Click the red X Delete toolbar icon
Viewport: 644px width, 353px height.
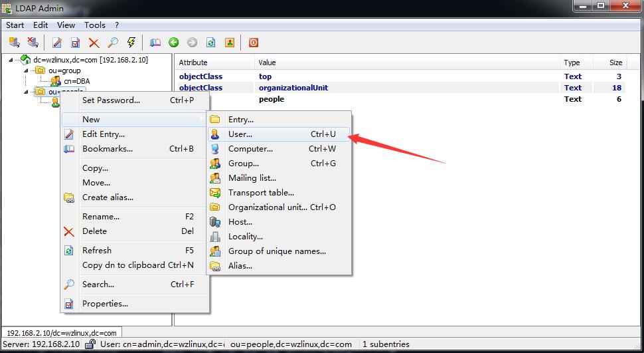click(x=94, y=43)
